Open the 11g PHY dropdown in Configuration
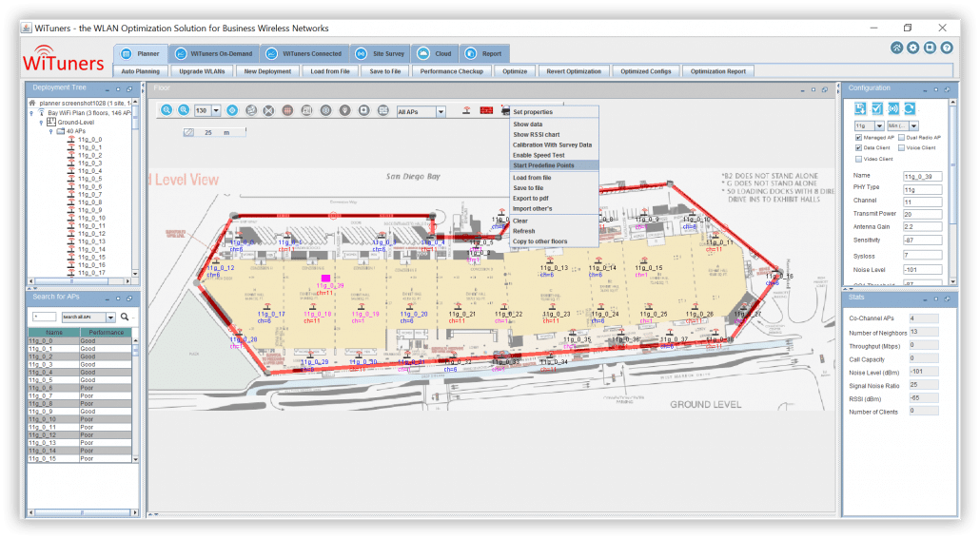The height and width of the screenshot is (539, 980). [879, 126]
